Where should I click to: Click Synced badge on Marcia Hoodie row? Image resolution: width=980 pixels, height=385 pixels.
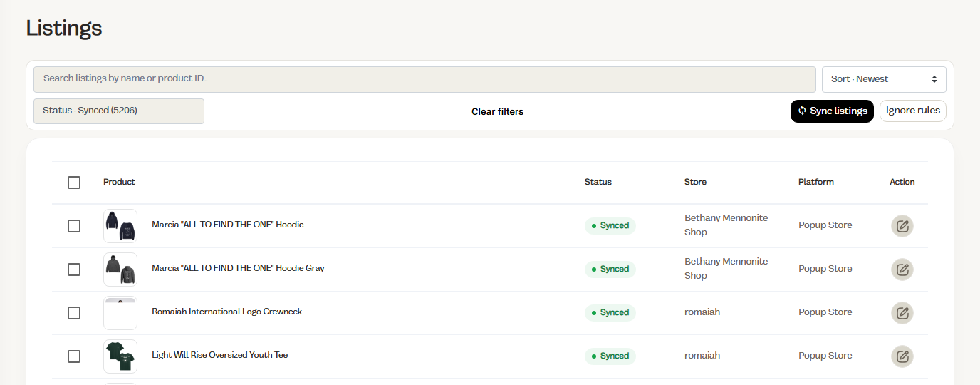pos(610,226)
